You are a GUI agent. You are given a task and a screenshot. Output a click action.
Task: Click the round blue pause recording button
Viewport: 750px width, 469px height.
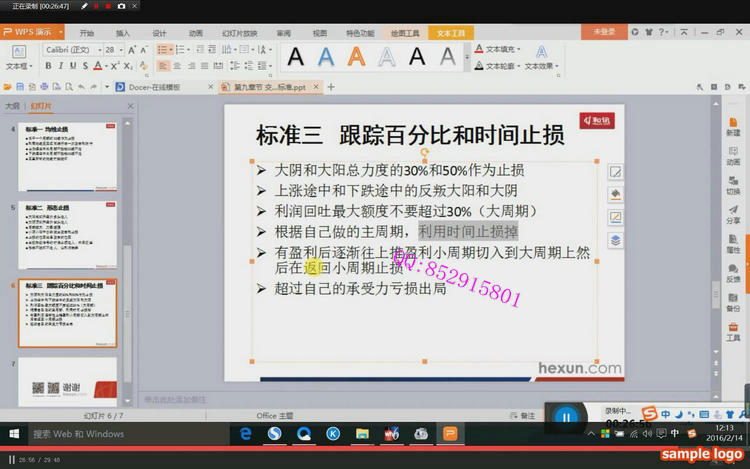[566, 417]
